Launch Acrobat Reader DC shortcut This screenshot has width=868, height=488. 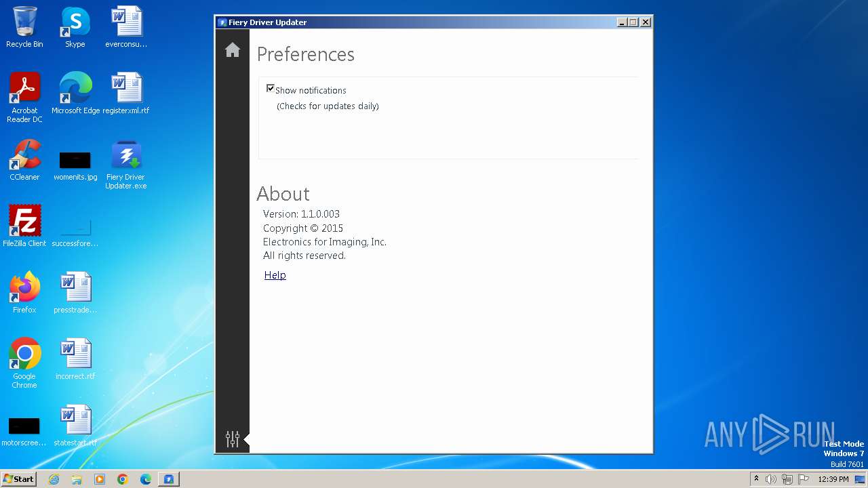(x=24, y=98)
